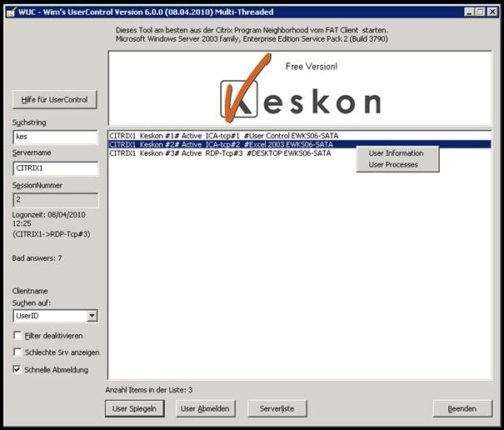Open the Serverliste button
Screen dimensions: 504x430
click(x=277, y=409)
